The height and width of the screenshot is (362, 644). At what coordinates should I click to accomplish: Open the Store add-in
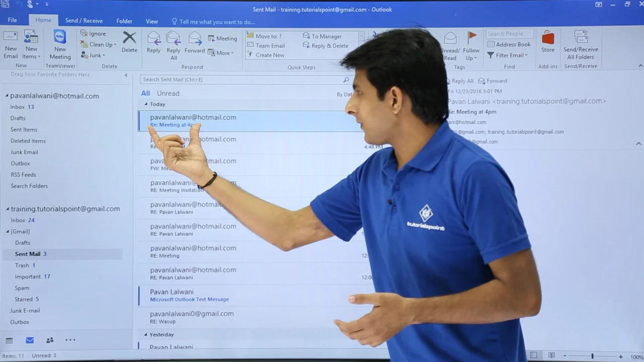548,42
